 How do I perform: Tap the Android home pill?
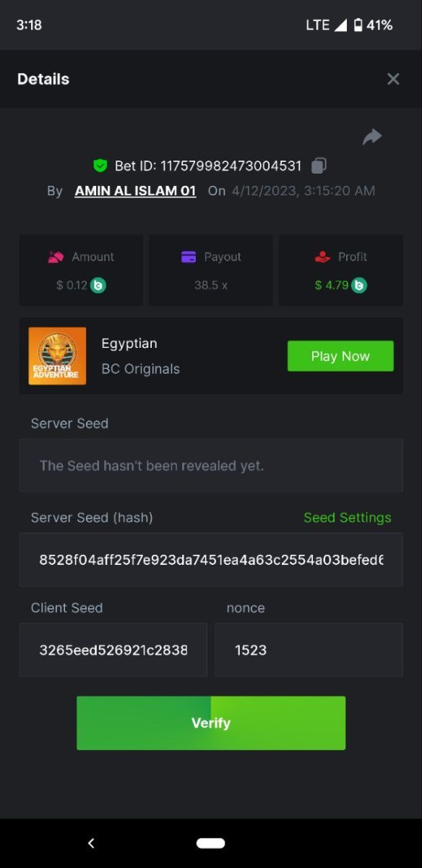coord(211,843)
